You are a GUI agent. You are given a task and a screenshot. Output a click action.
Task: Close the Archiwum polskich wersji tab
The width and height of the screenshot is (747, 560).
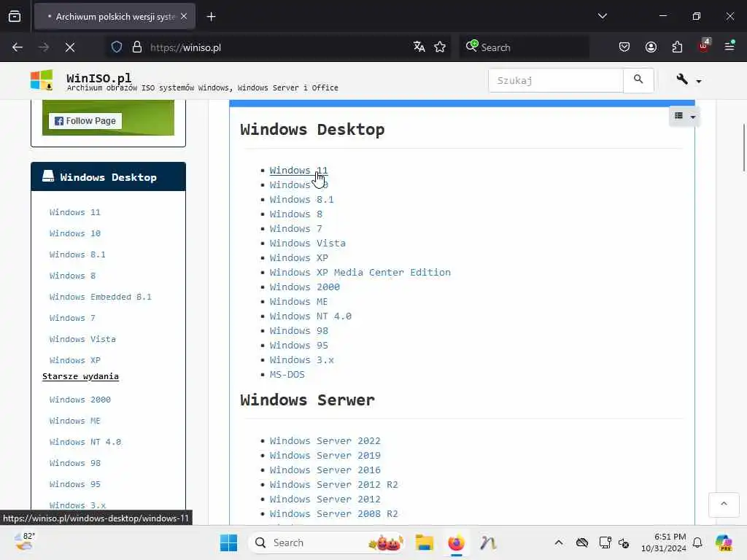point(184,16)
